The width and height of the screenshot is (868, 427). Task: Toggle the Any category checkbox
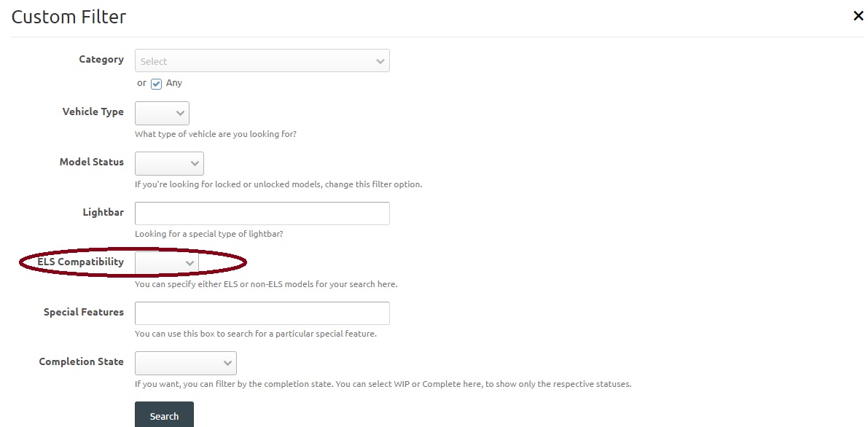click(x=157, y=84)
